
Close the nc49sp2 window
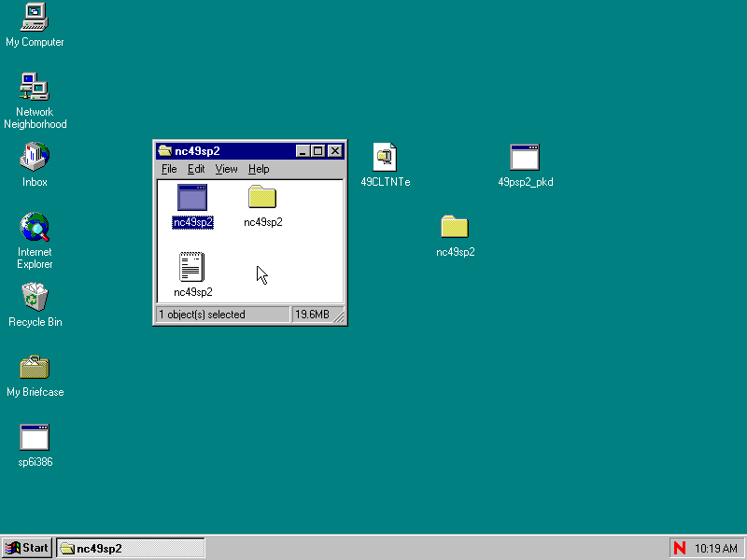(335, 151)
